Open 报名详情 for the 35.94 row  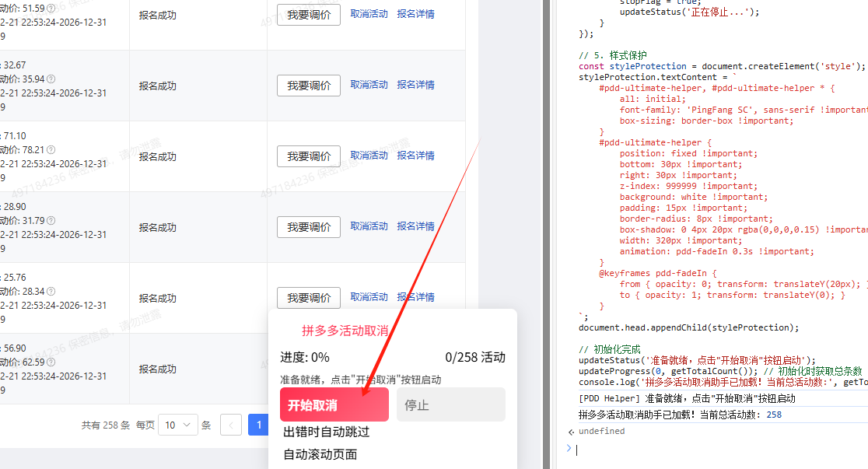(x=416, y=85)
